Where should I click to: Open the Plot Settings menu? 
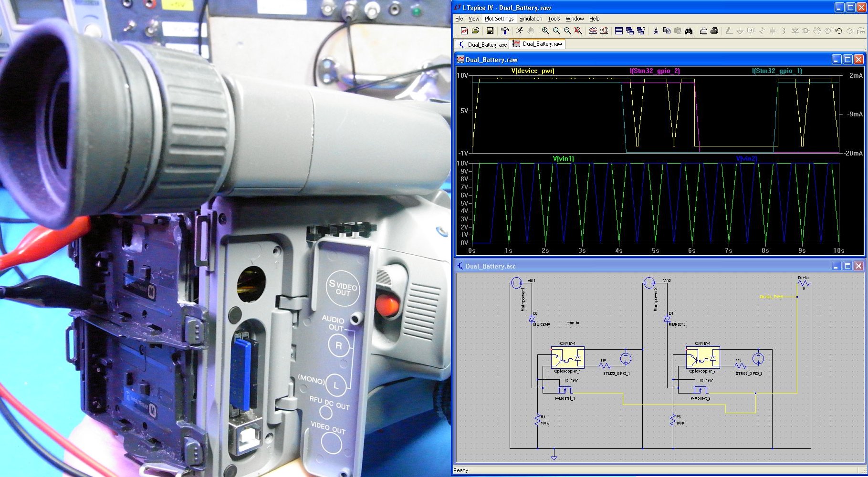(499, 19)
